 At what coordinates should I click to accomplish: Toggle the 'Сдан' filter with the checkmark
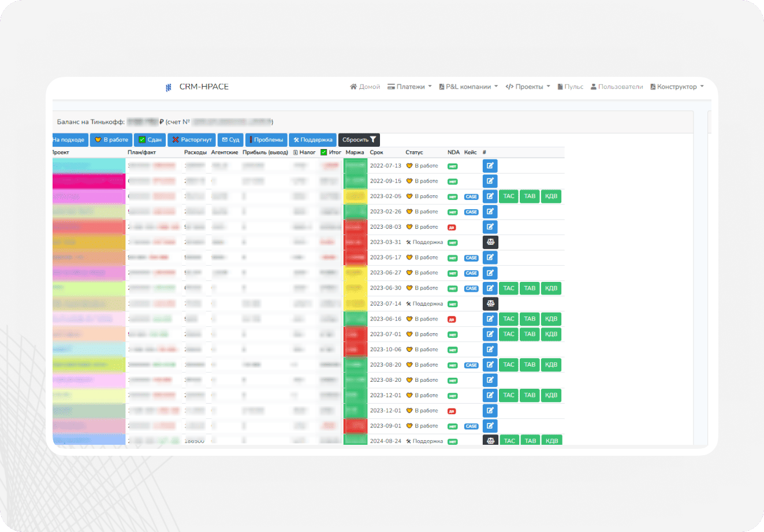[150, 140]
